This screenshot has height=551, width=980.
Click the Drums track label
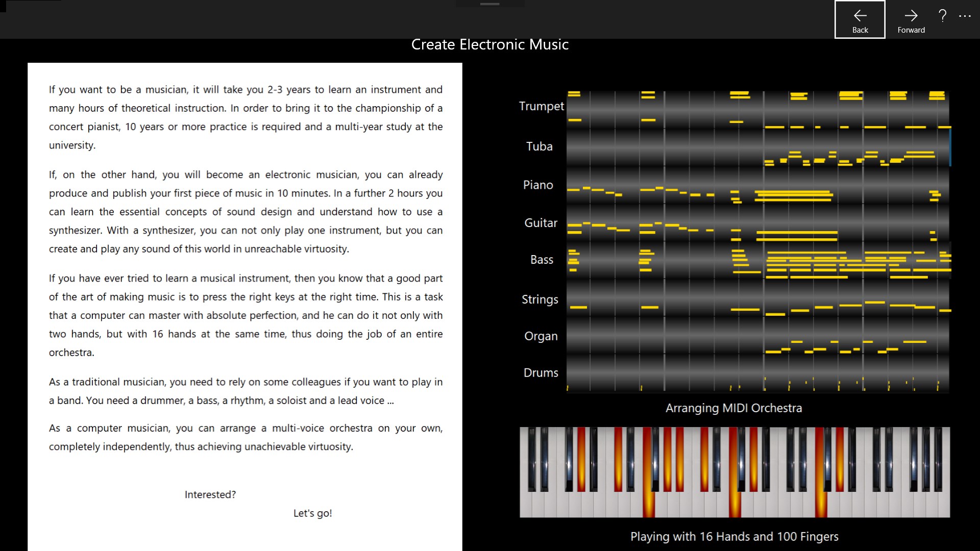click(x=541, y=373)
